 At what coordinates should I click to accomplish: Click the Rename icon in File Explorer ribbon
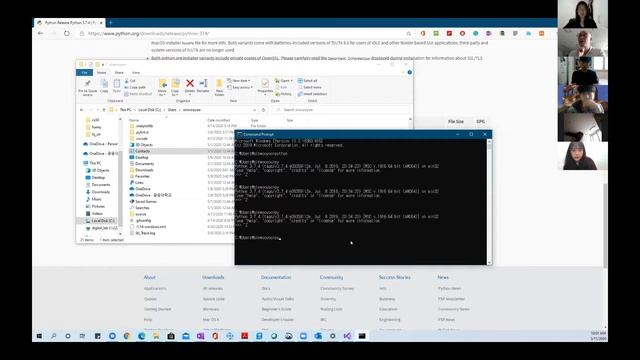coord(203,84)
